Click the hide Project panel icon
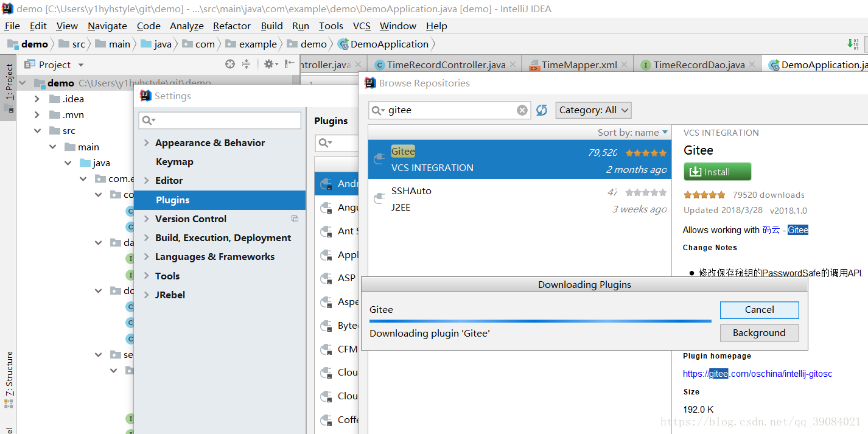Image resolution: width=868 pixels, height=434 pixels. click(x=290, y=64)
